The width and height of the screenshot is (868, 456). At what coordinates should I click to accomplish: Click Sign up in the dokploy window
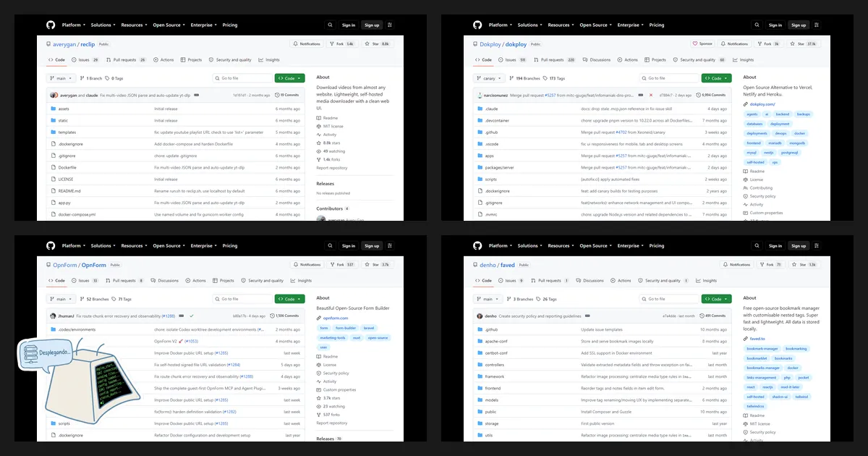(799, 25)
